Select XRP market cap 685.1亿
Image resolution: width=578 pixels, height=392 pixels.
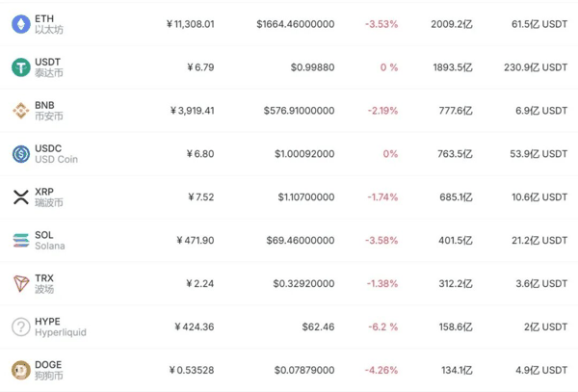click(x=456, y=197)
